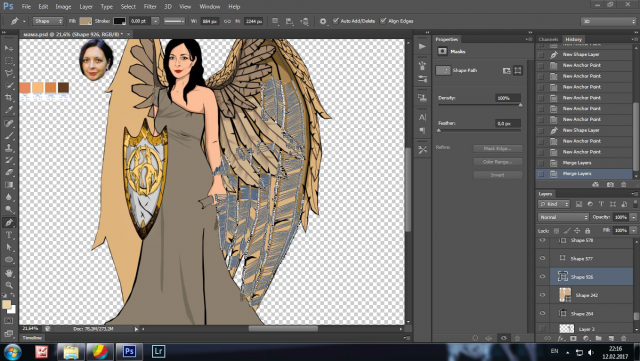Select the Horizontal Type tool
The width and height of the screenshot is (640, 361).
tap(9, 235)
